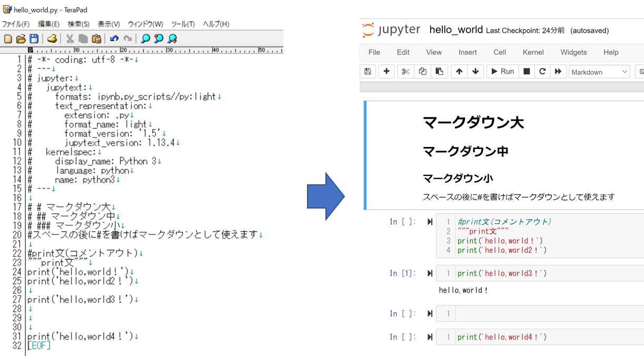This screenshot has width=644, height=356.
Task: Open the 検索(S) menu in TeraPad
Action: tap(78, 24)
